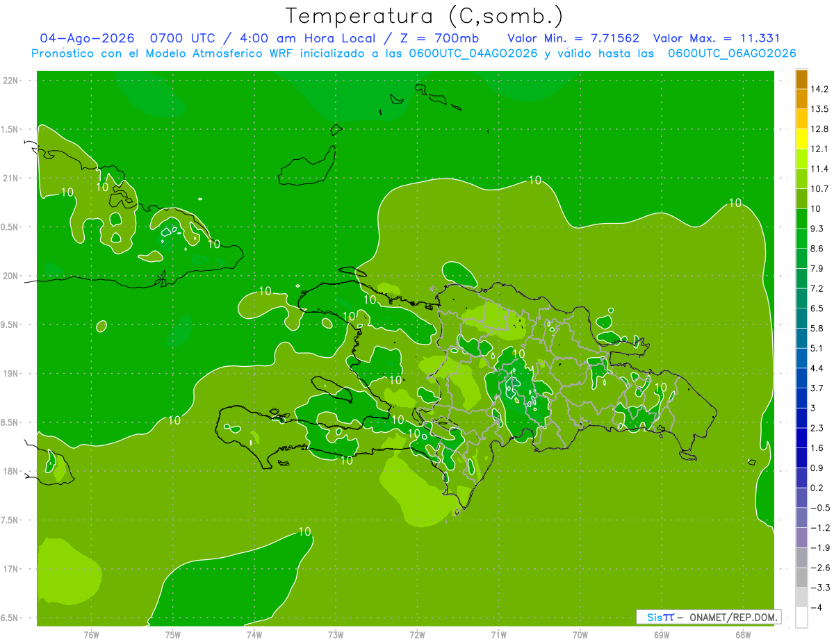The image size is (834, 644).
Task: Select the "0600UTC_04AGO2026" initialization time
Action: 473,53
